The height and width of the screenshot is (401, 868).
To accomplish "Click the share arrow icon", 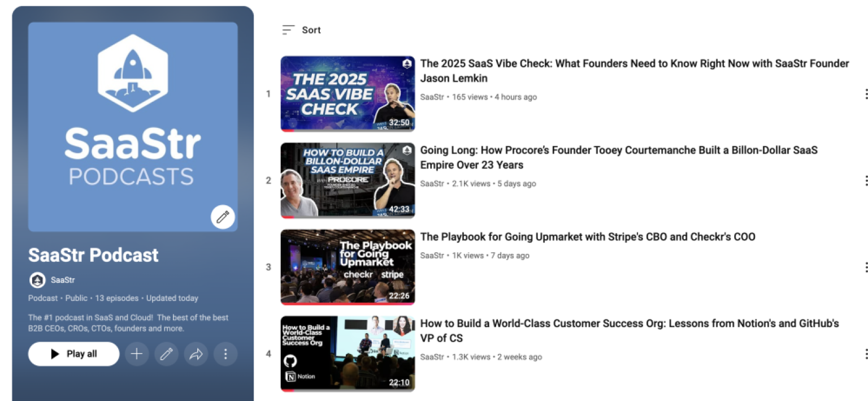I will [196, 354].
